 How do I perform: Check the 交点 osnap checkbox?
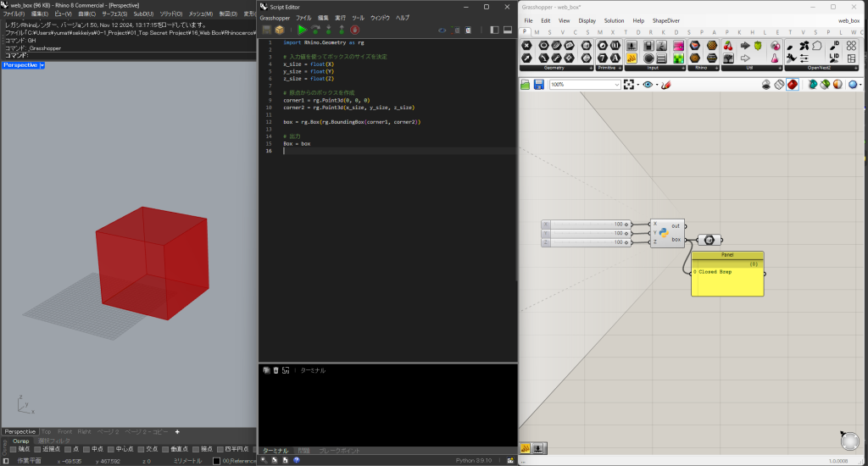click(141, 449)
